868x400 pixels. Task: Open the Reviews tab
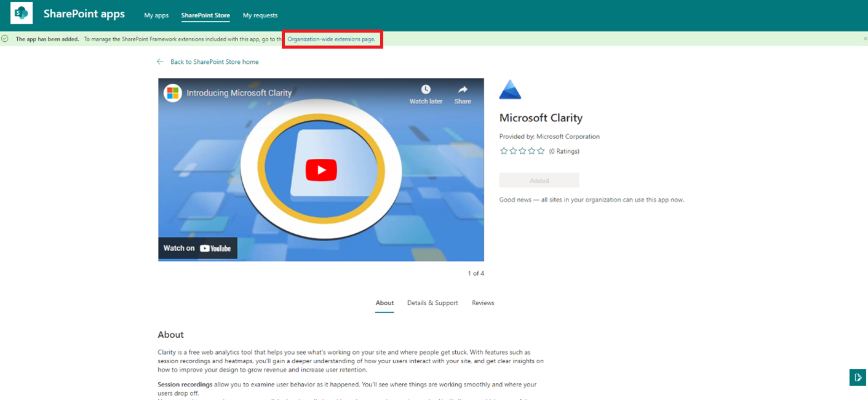point(483,303)
